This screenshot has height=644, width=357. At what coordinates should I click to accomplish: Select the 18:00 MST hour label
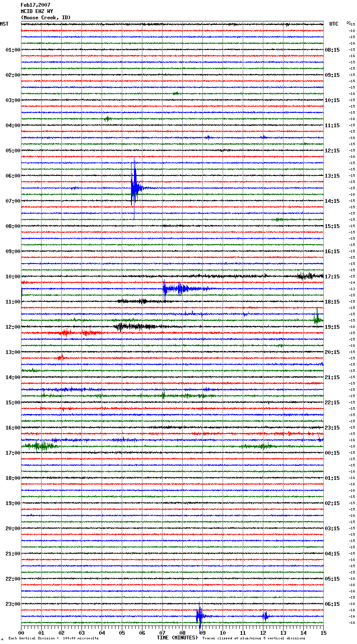pos(13,478)
